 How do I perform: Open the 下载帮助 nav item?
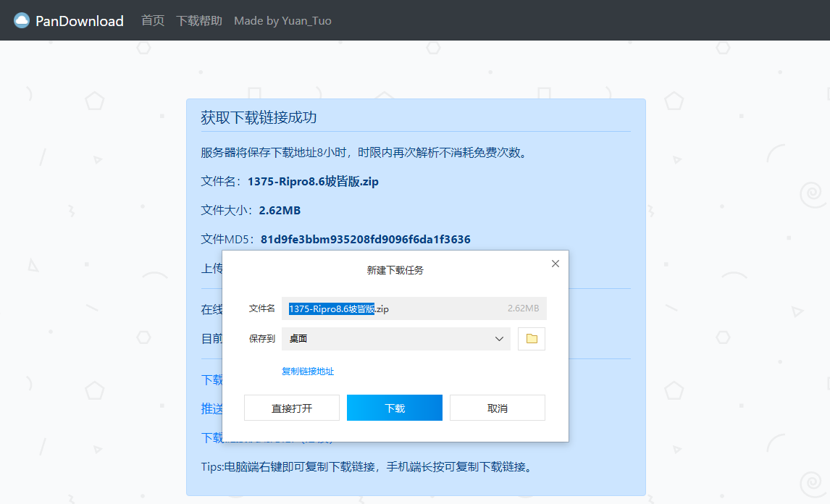point(199,21)
